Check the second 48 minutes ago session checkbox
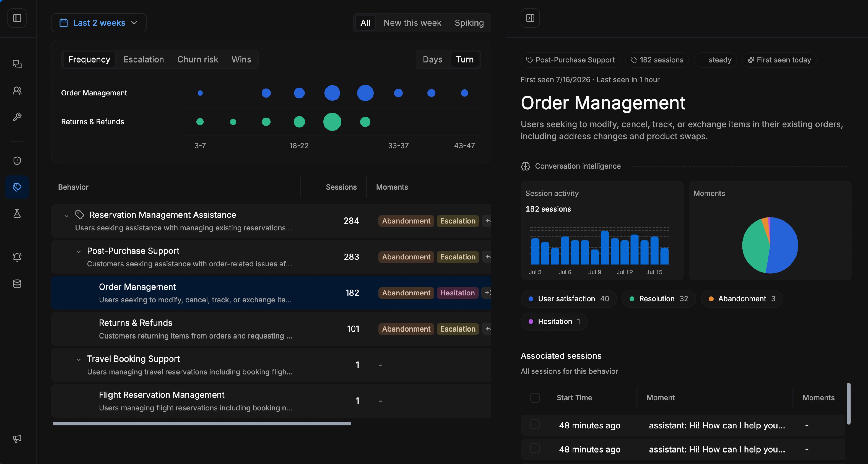Image resolution: width=868 pixels, height=464 pixels. [535, 448]
